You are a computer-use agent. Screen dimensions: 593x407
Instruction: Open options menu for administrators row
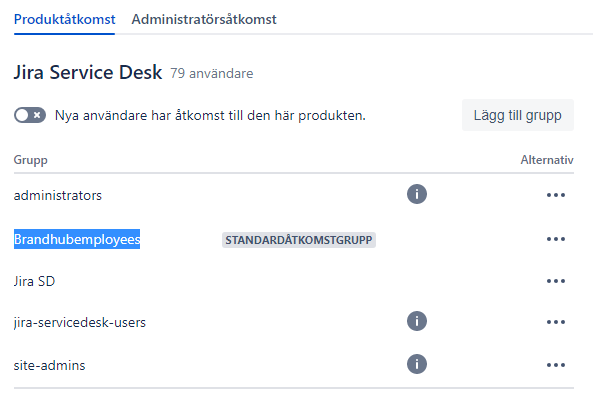pyautogui.click(x=556, y=195)
